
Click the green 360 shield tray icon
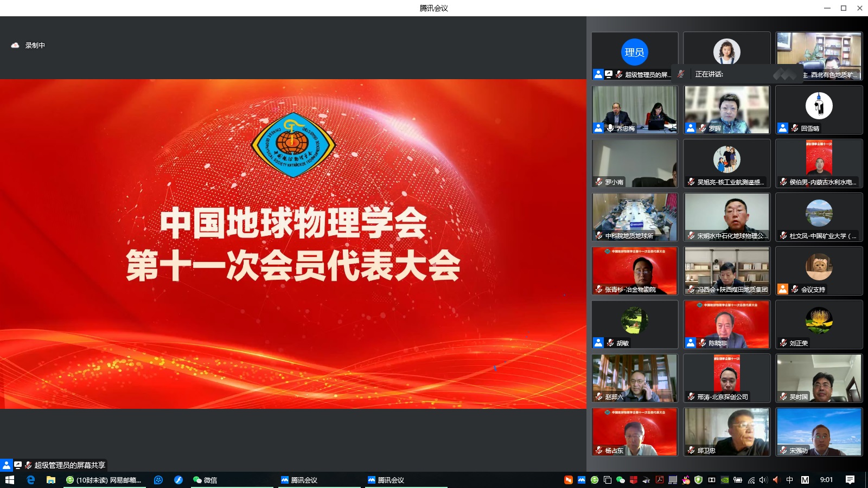(x=699, y=480)
